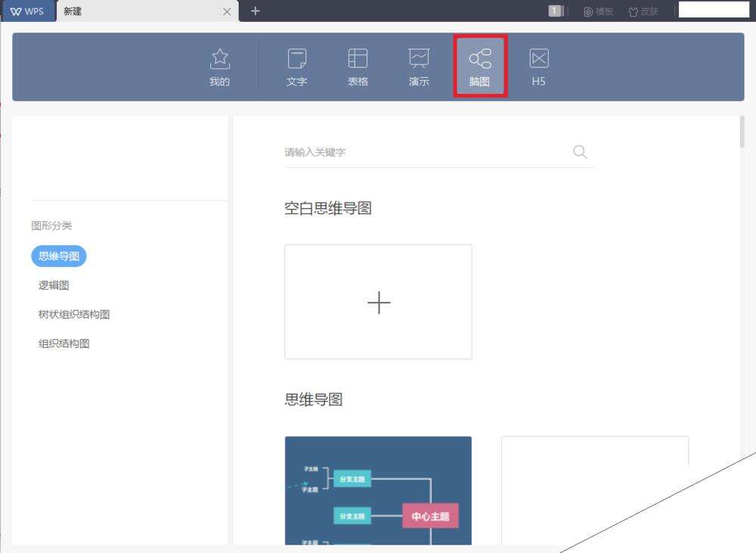Open the white mind map template card
The width and height of the screenshot is (756, 553).
coord(595,490)
